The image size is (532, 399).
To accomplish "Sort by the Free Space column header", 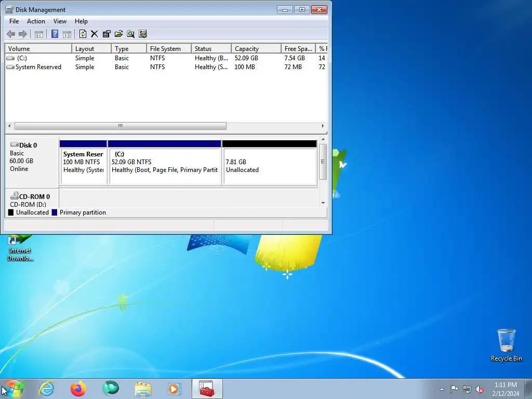I will 298,48.
